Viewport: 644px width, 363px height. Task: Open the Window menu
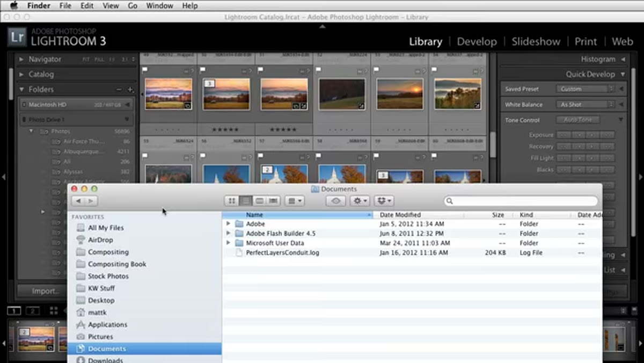coord(159,5)
